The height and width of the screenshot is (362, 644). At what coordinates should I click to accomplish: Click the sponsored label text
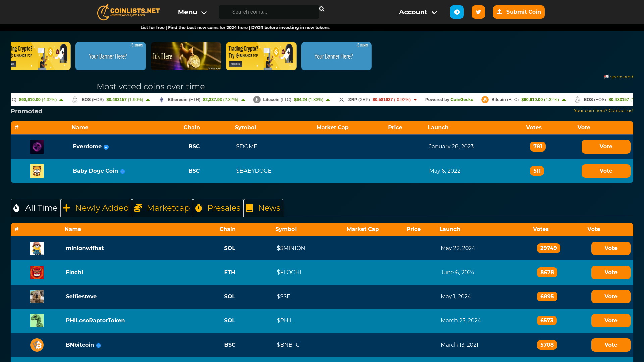click(622, 77)
